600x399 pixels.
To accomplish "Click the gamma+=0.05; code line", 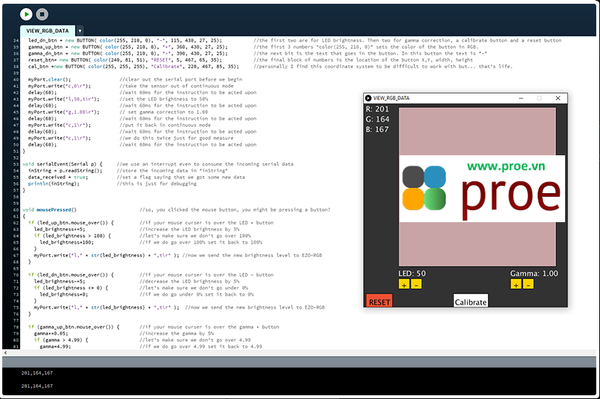I will (51, 334).
